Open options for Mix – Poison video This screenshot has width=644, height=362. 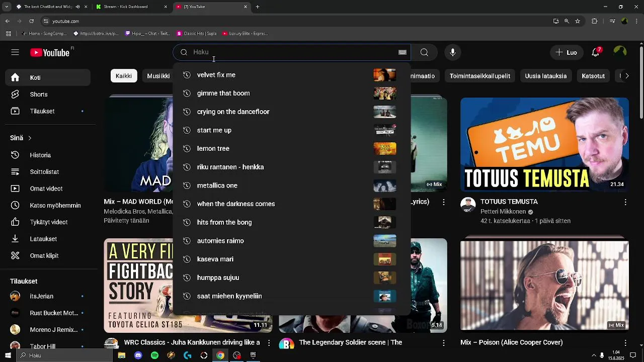[625, 343]
